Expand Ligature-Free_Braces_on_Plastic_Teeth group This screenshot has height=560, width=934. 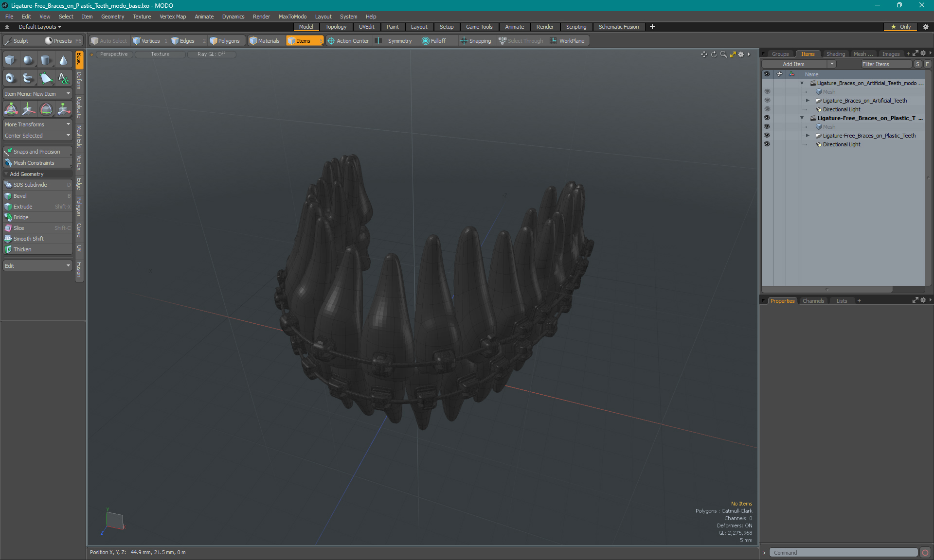pyautogui.click(x=808, y=136)
